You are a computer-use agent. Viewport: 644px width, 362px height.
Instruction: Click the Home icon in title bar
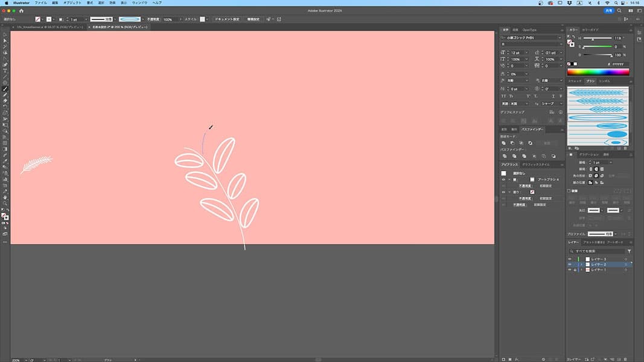[22, 11]
